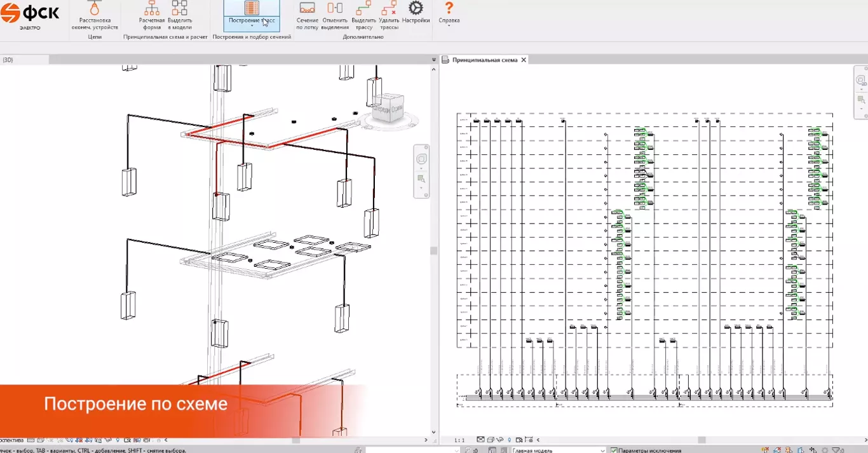Toggle the Параметры исключения checkbox
868x453 pixels.
click(x=614, y=450)
